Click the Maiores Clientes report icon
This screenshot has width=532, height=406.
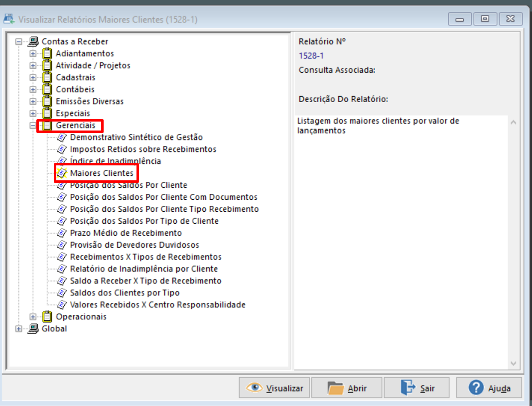click(x=62, y=173)
